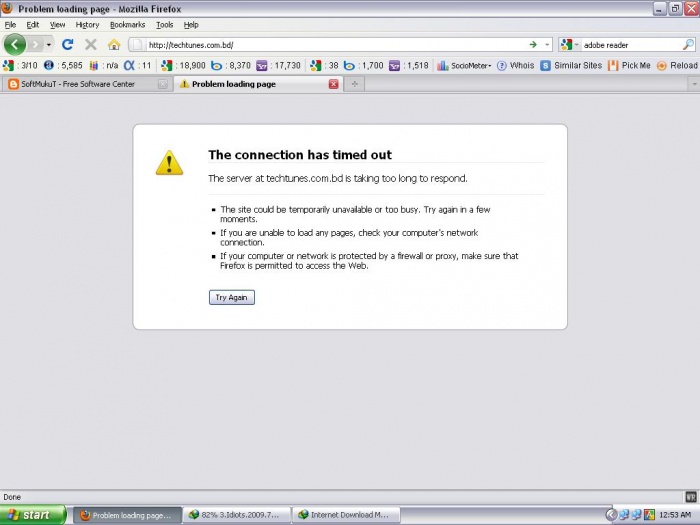Click the Whois toolbar button
Viewport: 700px width, 525px height.
pos(516,66)
